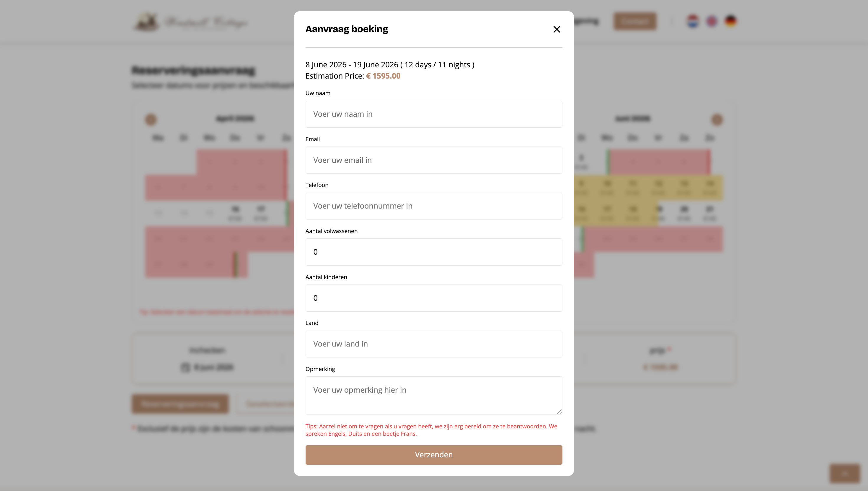This screenshot has height=491, width=868.
Task: Click the brown reservation request button behind the dialog
Action: pyautogui.click(x=180, y=404)
